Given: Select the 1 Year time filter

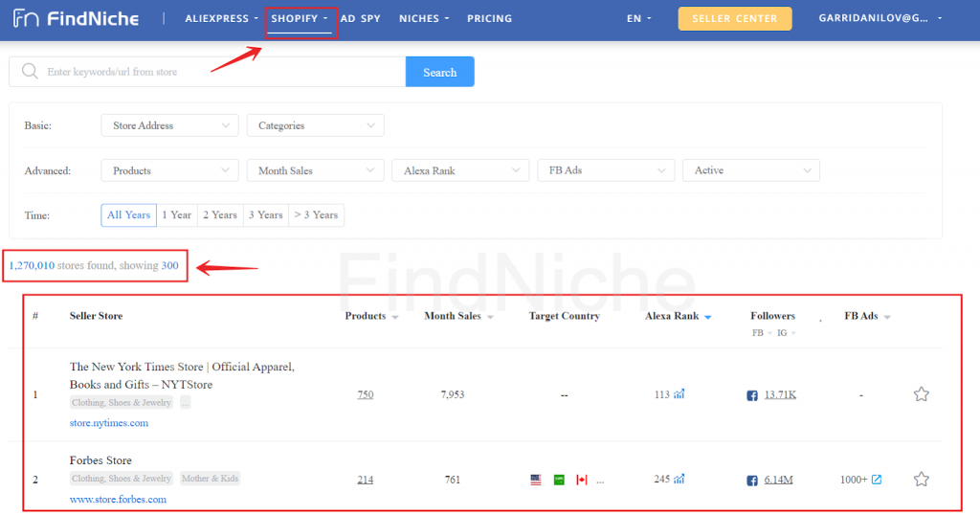Looking at the screenshot, I should (177, 215).
